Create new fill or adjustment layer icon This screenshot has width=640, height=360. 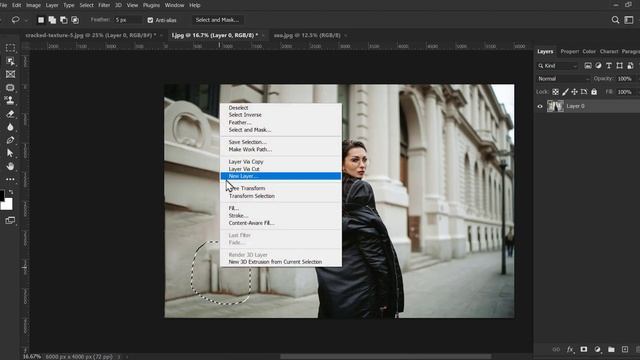tap(598, 349)
